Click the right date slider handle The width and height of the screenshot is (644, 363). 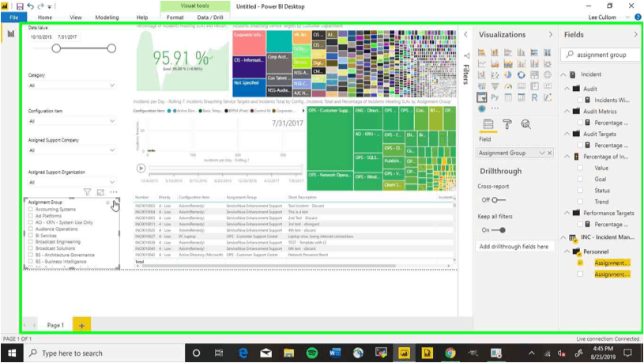111,48
